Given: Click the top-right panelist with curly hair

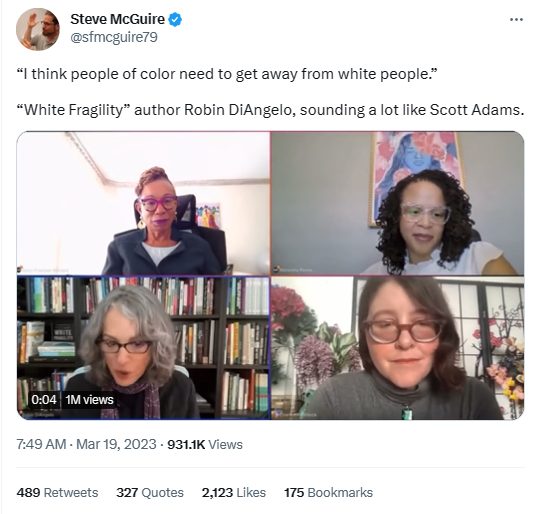Looking at the screenshot, I should coord(397,203).
